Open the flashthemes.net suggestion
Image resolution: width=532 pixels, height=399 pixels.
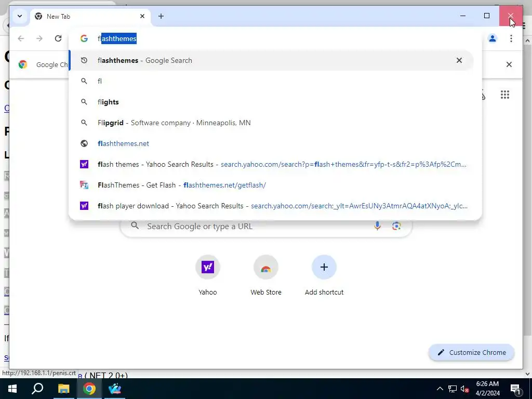271,143
